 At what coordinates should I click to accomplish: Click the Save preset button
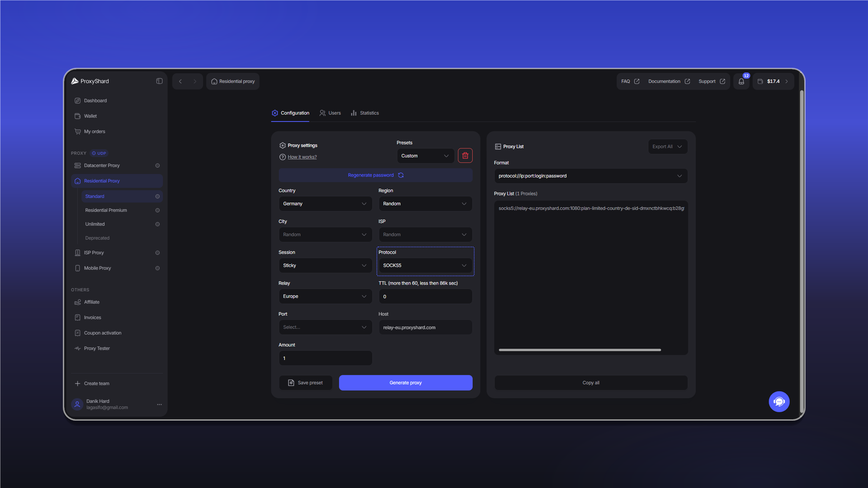[306, 383]
